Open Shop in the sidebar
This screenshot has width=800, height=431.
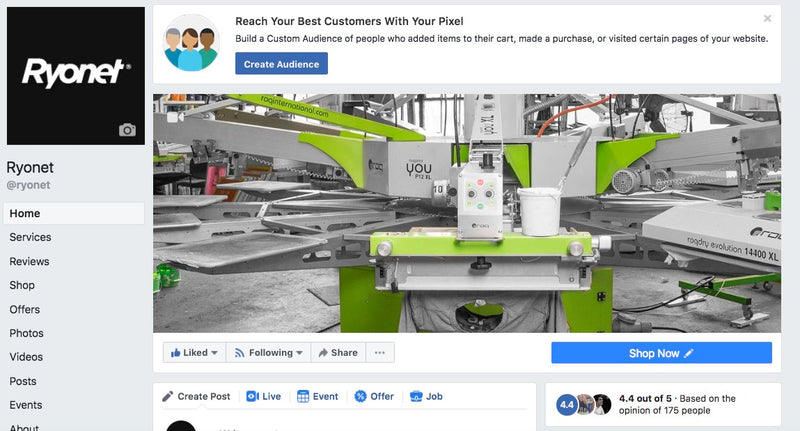point(22,285)
